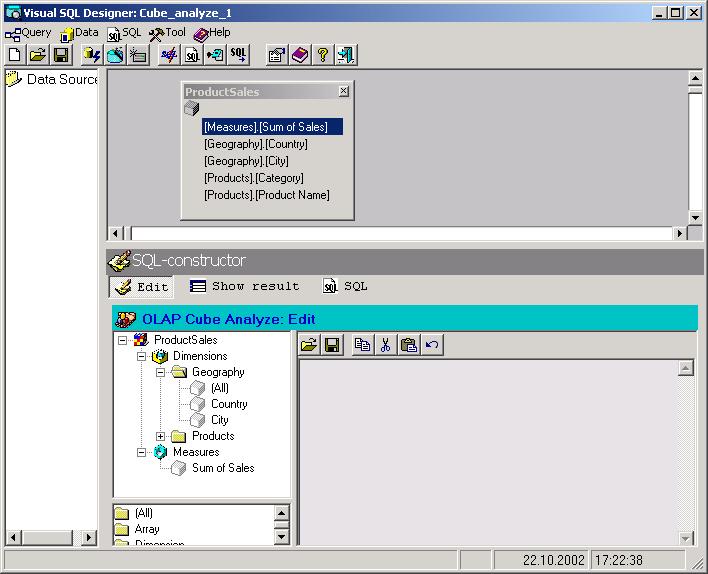Switch to the SQL tab in SQL-constructor
Image resolution: width=708 pixels, height=574 pixels.
(346, 286)
